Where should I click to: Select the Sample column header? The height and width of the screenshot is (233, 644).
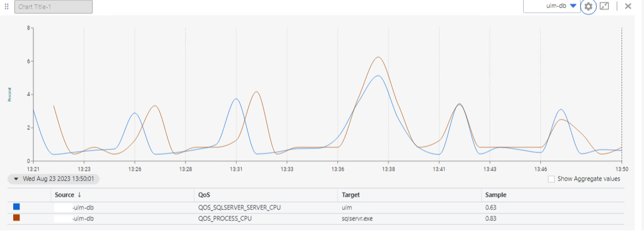[x=496, y=195]
